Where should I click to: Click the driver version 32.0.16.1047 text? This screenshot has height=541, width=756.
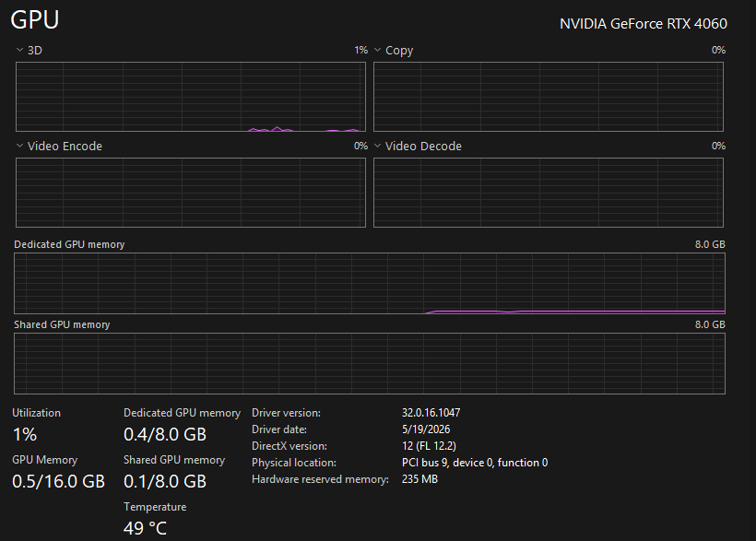click(x=431, y=413)
